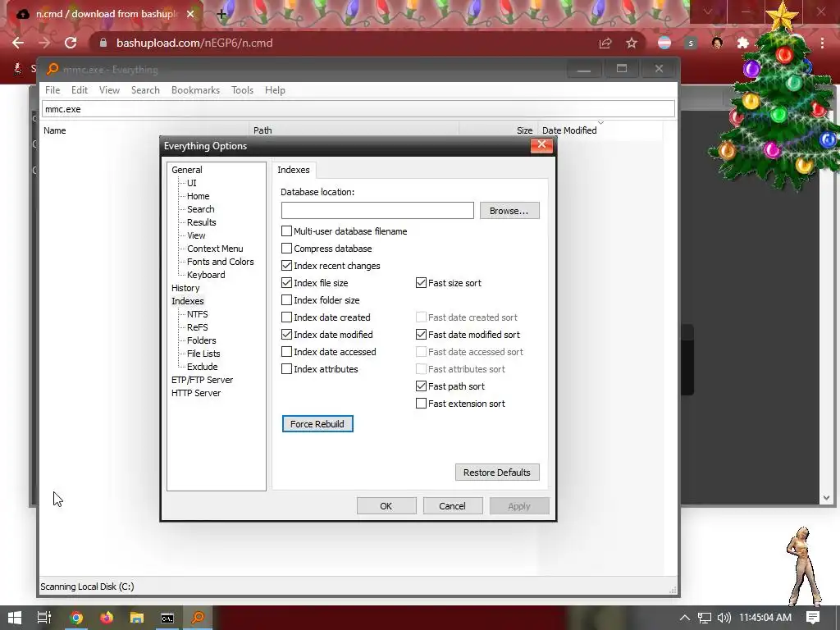Select ETP/FTP Server tree item
This screenshot has height=630, width=840.
(202, 380)
